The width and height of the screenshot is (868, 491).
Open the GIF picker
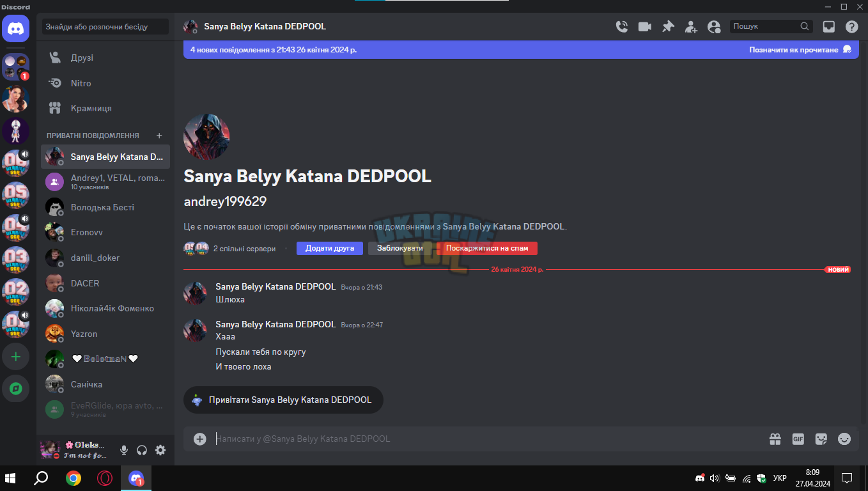pyautogui.click(x=798, y=439)
